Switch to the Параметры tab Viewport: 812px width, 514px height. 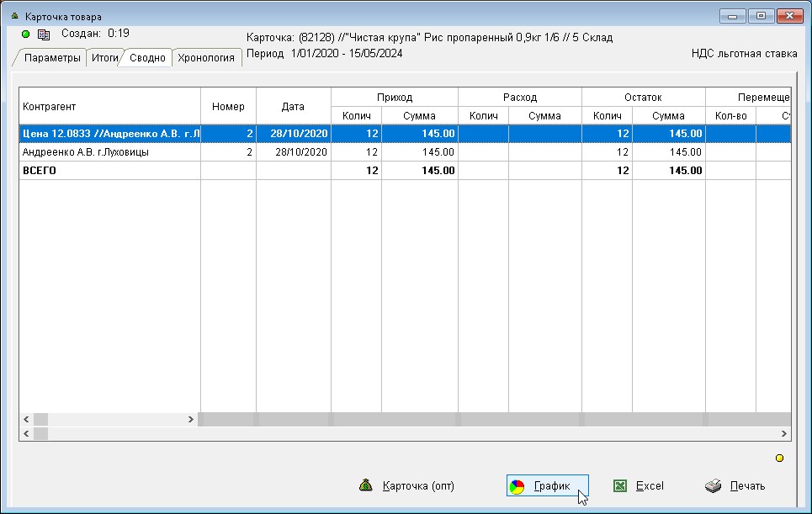52,58
